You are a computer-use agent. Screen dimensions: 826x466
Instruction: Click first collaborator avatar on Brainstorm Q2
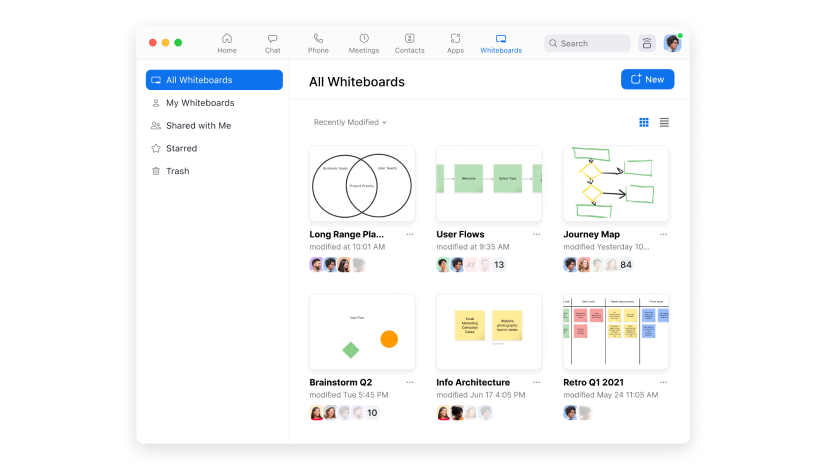pos(317,413)
